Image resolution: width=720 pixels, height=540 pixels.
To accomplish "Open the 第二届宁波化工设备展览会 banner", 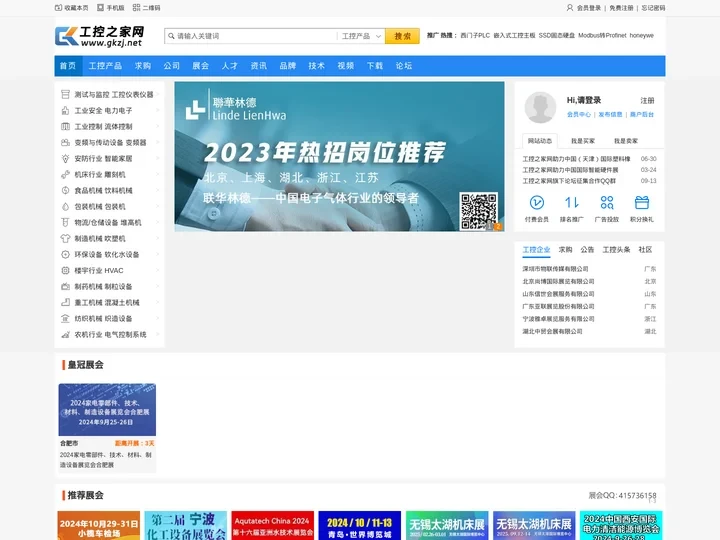I will click(186, 525).
